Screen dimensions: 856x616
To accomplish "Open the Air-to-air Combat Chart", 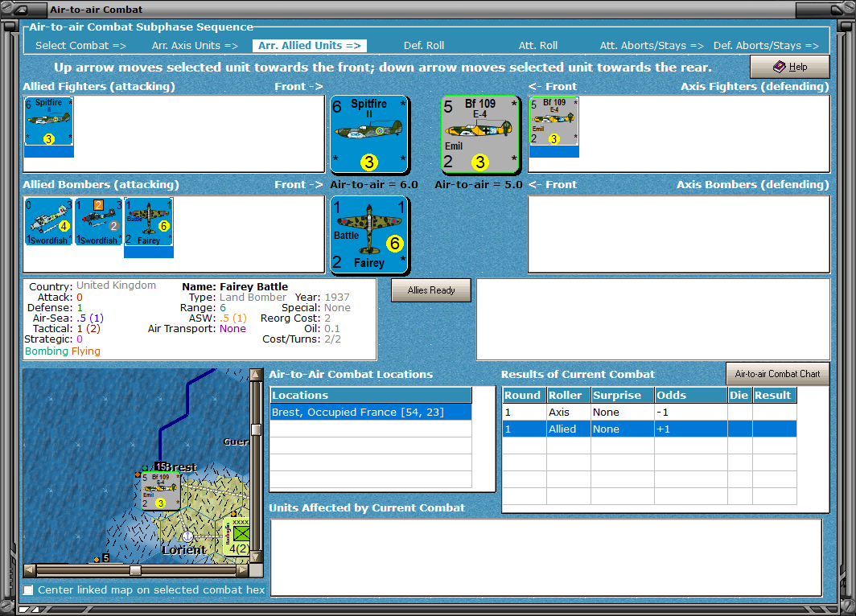I will [777, 374].
